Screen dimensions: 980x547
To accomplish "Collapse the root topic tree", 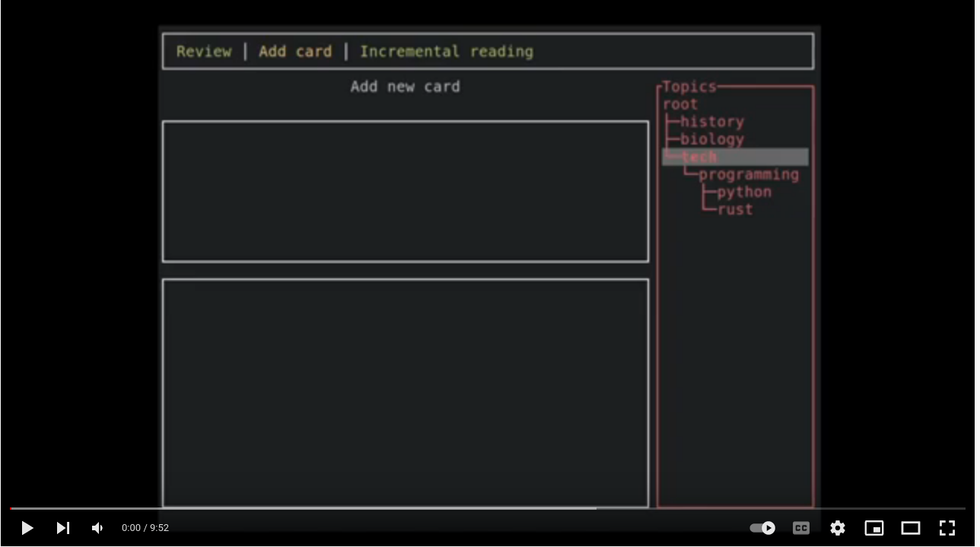I will 679,104.
